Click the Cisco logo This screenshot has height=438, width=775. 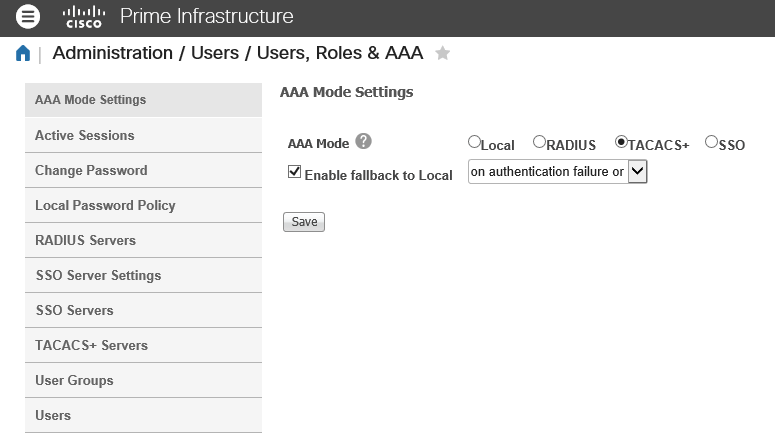click(83, 16)
